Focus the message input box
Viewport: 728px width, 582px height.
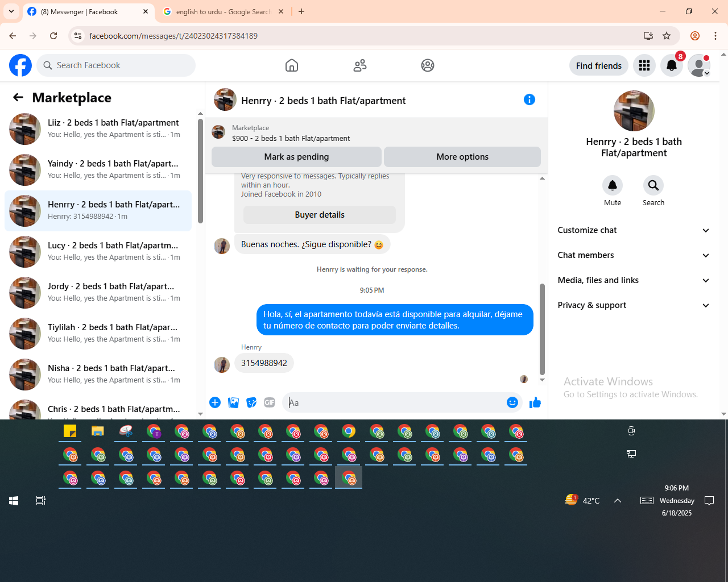tap(395, 402)
